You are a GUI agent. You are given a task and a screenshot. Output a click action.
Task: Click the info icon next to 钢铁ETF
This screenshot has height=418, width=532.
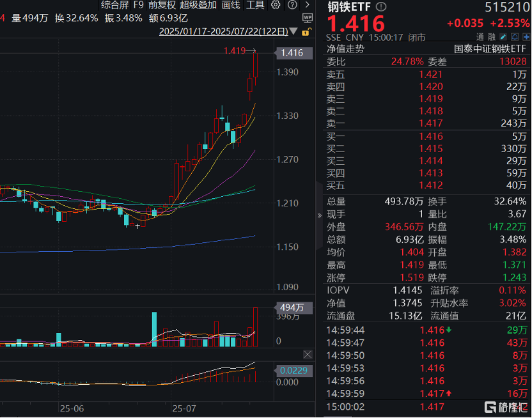[x=381, y=6]
